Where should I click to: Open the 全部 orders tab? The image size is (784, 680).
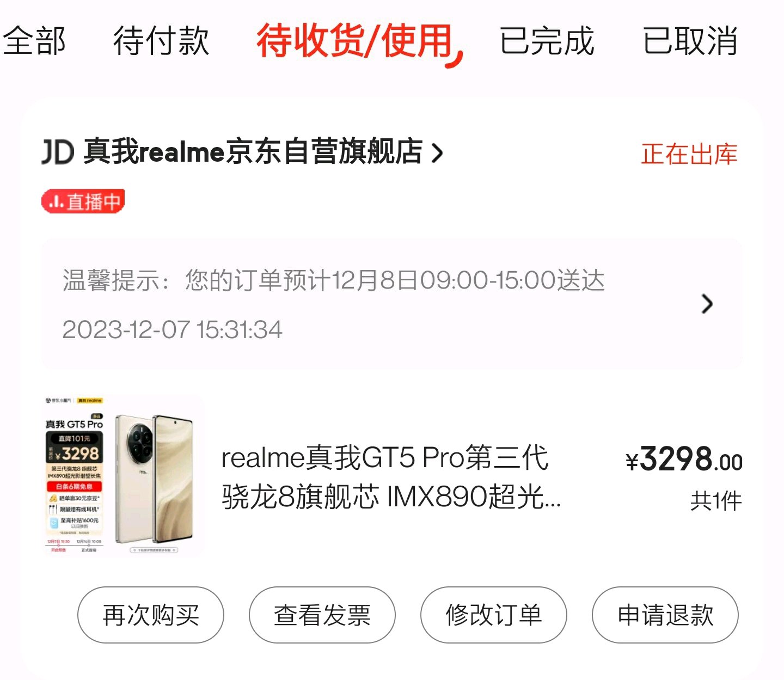tap(34, 41)
